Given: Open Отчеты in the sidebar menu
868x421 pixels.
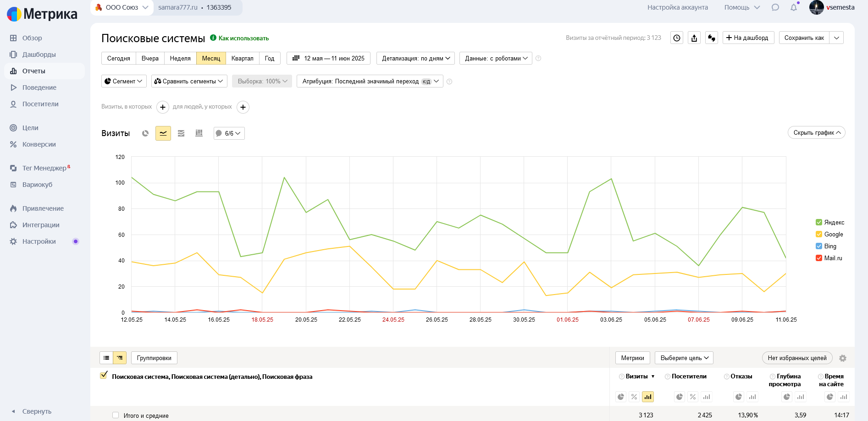Looking at the screenshot, I should point(44,71).
